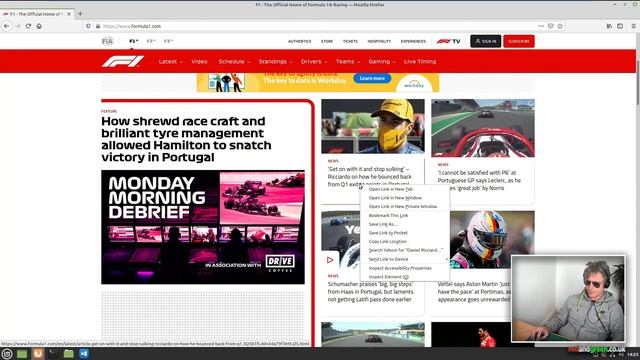
Task: Open the Tickets link
Action: 350,41
